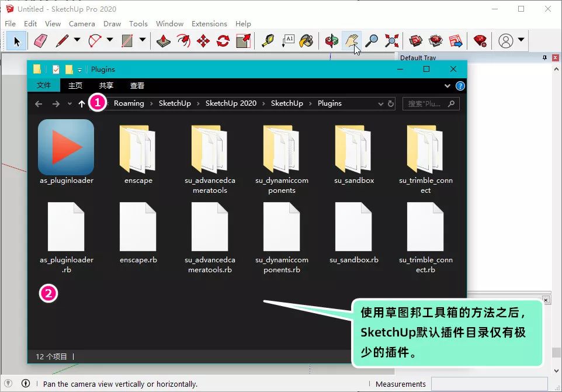Screen dimensions: 562x392
Task: Click the Properties checkmark quick access icon
Action: [56, 69]
